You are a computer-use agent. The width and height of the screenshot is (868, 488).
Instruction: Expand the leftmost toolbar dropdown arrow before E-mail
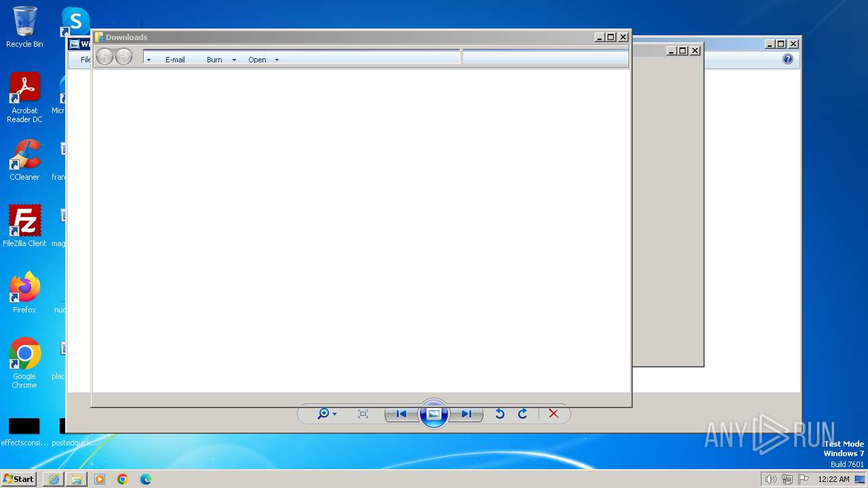tap(149, 60)
